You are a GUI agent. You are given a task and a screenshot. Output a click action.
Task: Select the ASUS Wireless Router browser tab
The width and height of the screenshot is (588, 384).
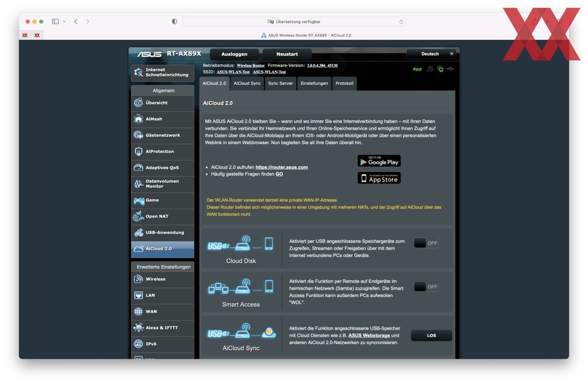(x=306, y=35)
